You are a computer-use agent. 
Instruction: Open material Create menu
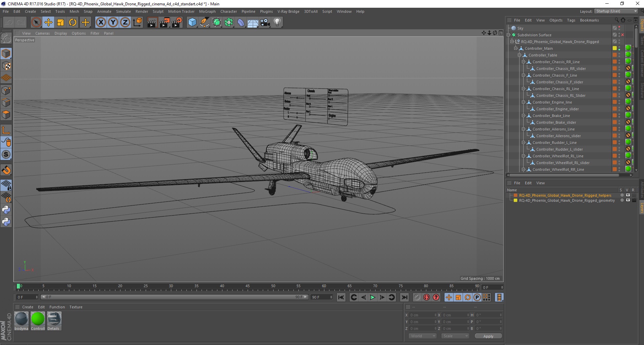[28, 307]
